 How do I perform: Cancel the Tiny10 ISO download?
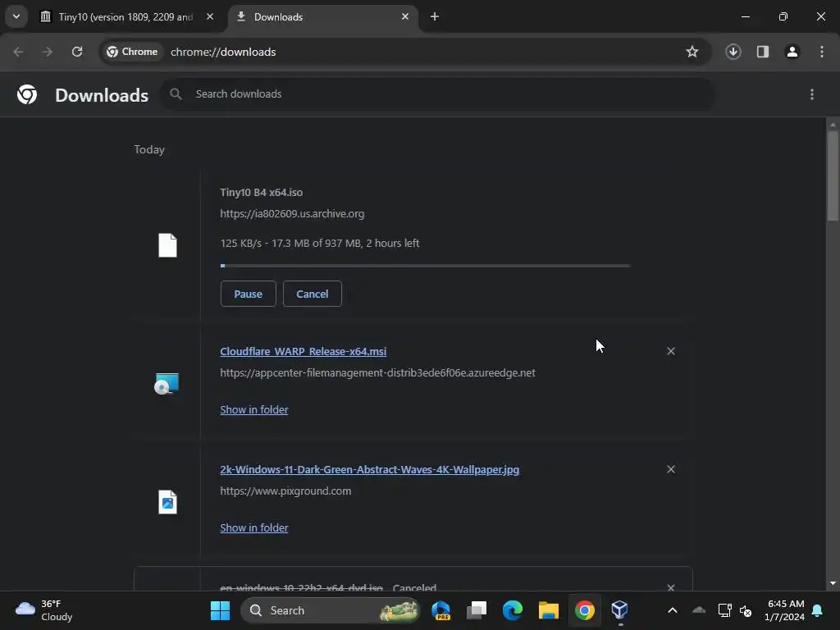click(x=313, y=294)
